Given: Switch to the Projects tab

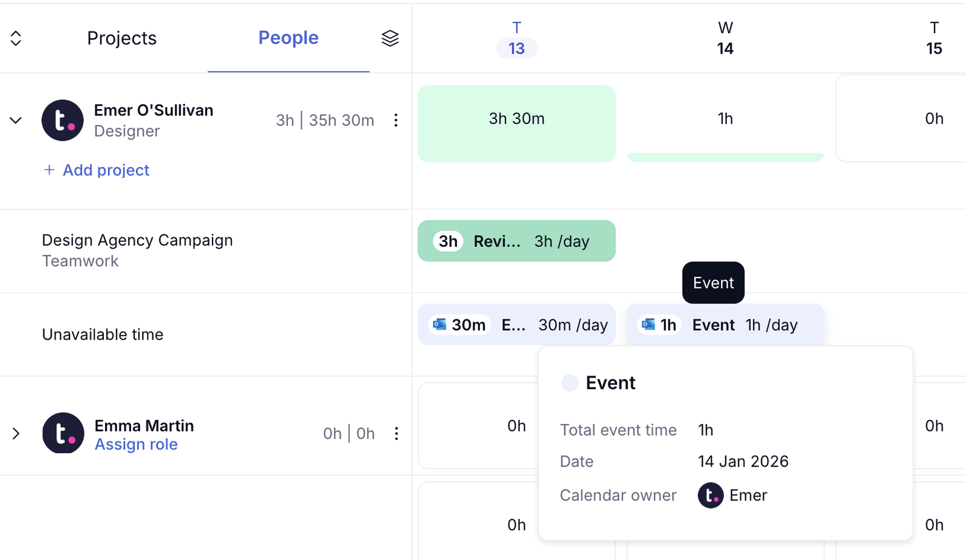Looking at the screenshot, I should (x=121, y=38).
